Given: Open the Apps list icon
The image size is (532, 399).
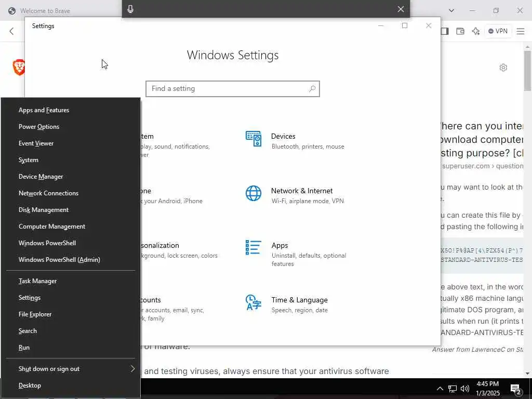Looking at the screenshot, I should pos(254,247).
